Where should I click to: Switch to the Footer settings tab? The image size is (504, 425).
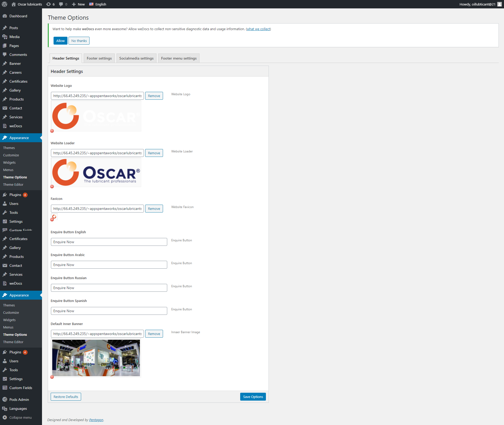click(x=99, y=58)
